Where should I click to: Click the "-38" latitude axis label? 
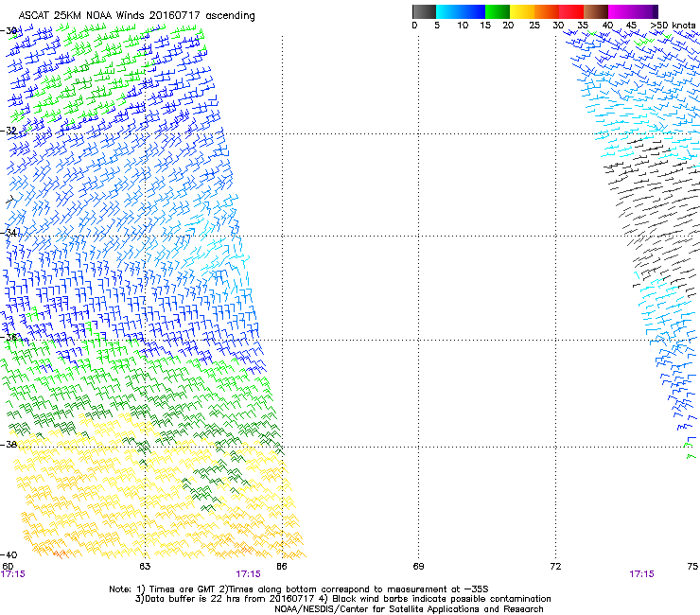click(x=9, y=445)
